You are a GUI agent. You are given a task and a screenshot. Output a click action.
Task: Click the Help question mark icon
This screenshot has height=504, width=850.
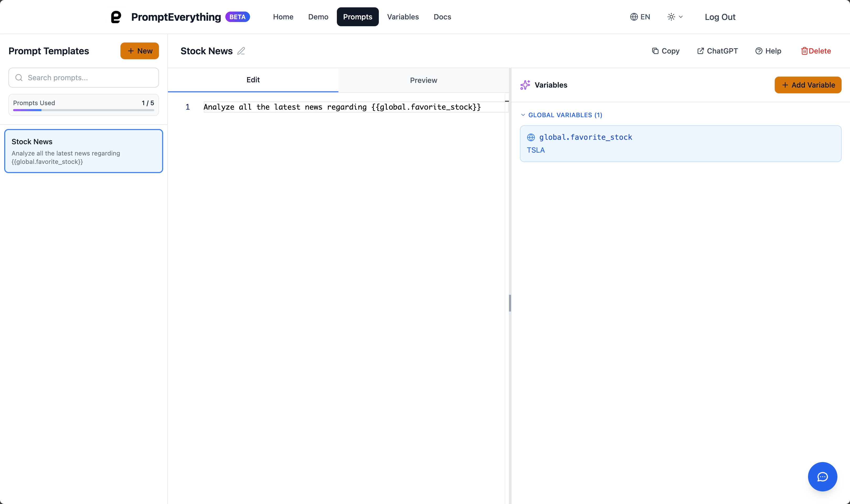tap(759, 51)
